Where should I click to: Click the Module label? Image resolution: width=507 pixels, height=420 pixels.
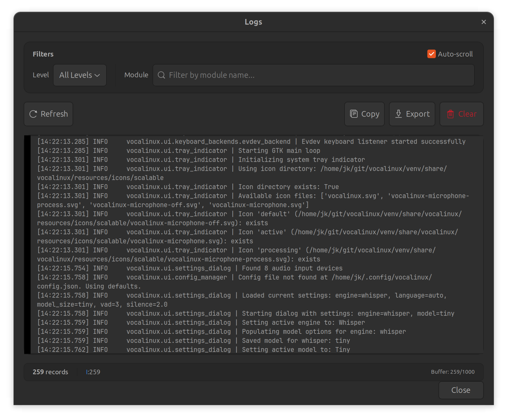(136, 75)
